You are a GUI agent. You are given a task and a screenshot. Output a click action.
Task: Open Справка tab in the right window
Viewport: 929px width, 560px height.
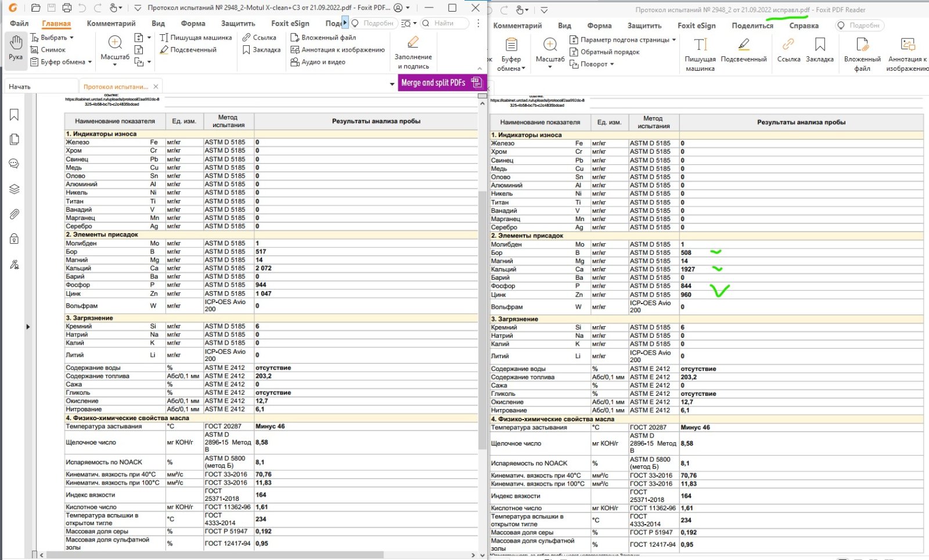point(804,26)
